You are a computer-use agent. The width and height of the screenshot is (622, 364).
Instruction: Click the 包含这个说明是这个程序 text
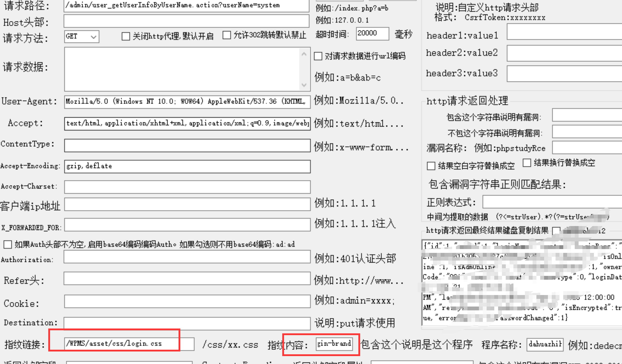[x=417, y=345]
